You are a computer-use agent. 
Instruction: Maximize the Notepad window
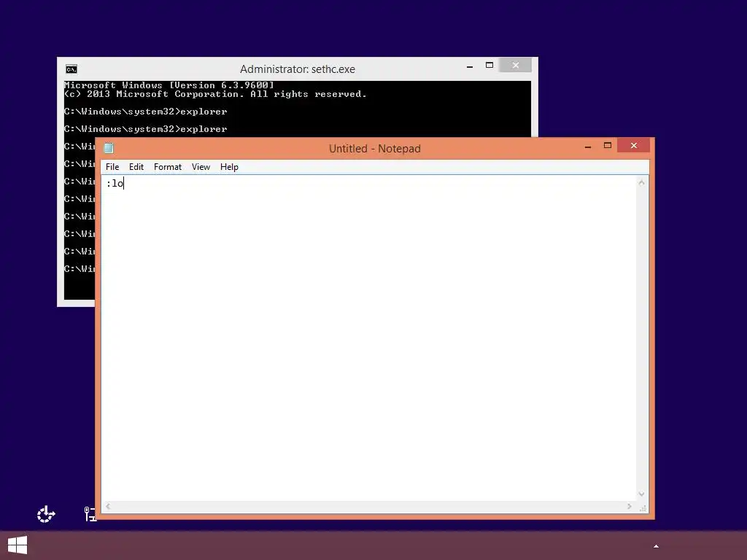coord(608,146)
